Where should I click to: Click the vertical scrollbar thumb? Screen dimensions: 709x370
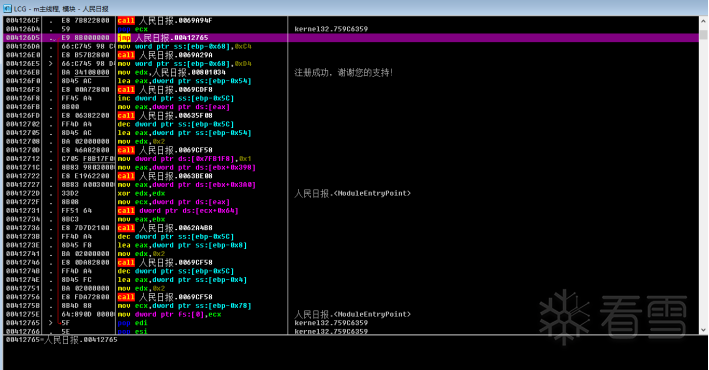(x=704, y=35)
